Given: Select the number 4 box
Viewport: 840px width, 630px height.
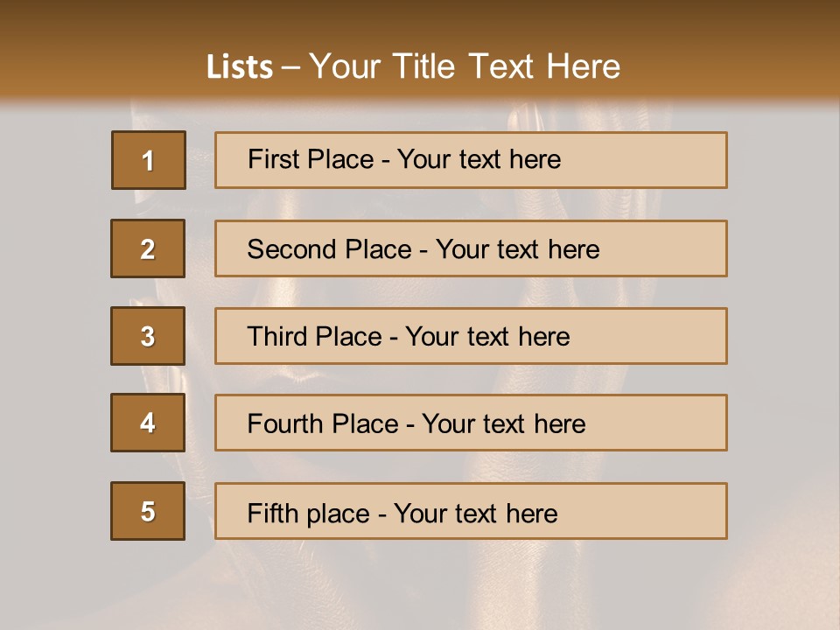Looking at the screenshot, I should pos(148,423).
